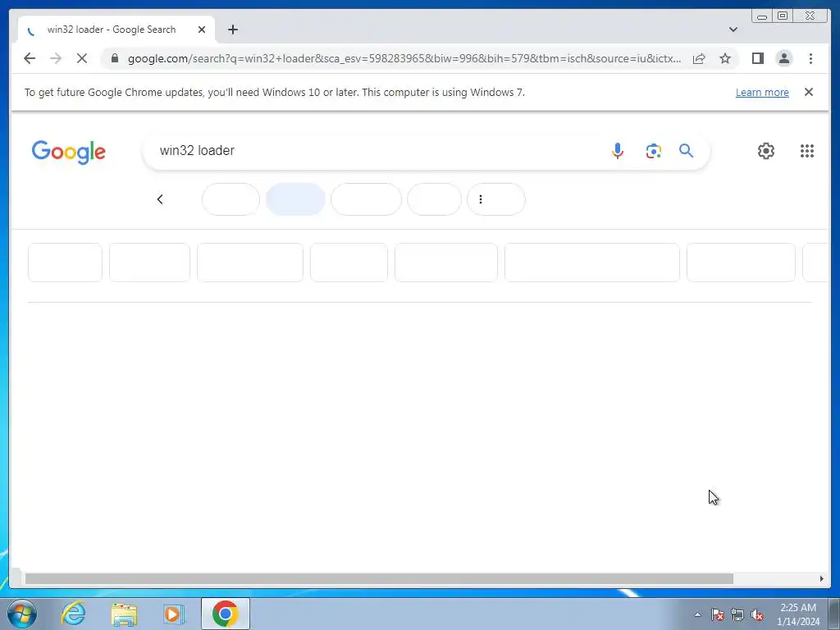Image resolution: width=840 pixels, height=630 pixels.
Task: Click the address bar URL
Action: 404,58
